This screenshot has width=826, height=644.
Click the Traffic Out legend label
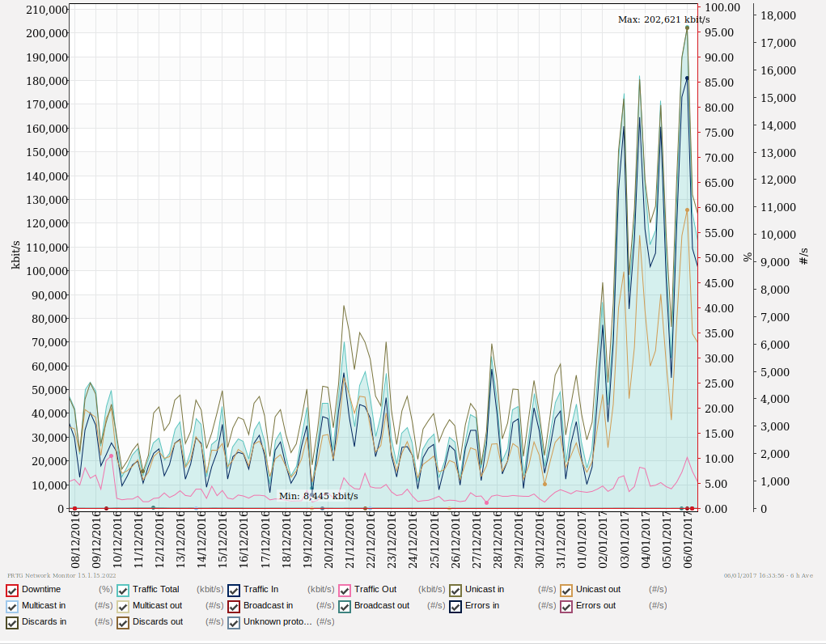375,590
